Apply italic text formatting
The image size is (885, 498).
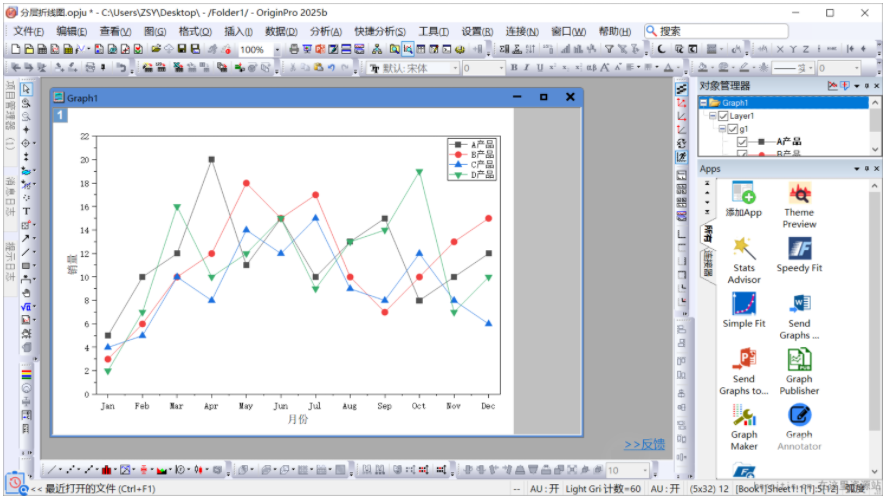(x=527, y=68)
